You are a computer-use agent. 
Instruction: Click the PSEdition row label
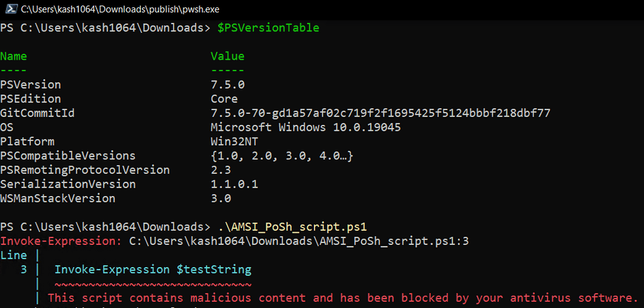30,99
